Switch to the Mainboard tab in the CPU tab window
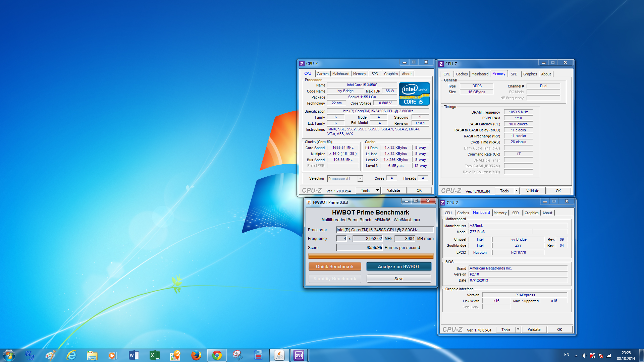Screen dimensions: 644x362 pos(341,74)
